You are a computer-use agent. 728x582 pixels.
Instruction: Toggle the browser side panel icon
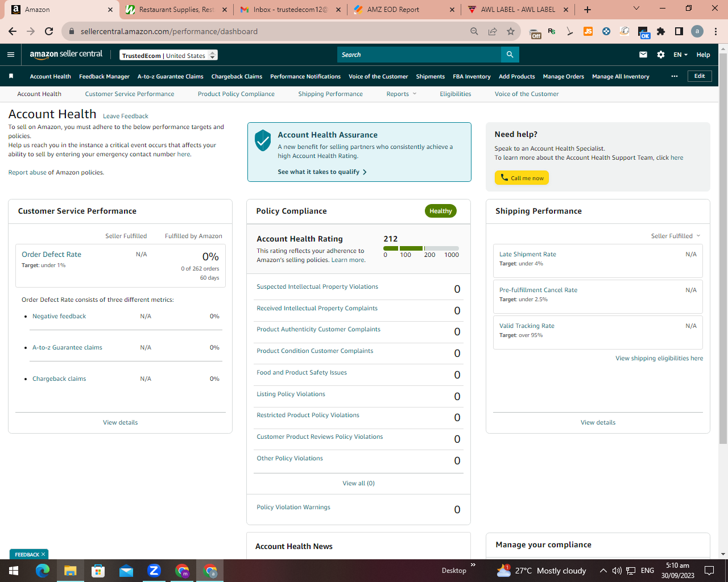point(679,31)
